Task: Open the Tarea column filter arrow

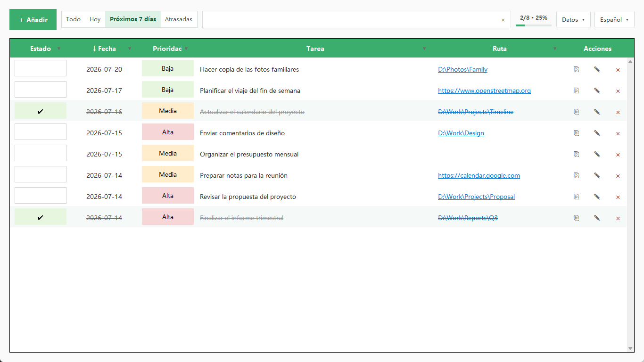Action: coord(424,49)
